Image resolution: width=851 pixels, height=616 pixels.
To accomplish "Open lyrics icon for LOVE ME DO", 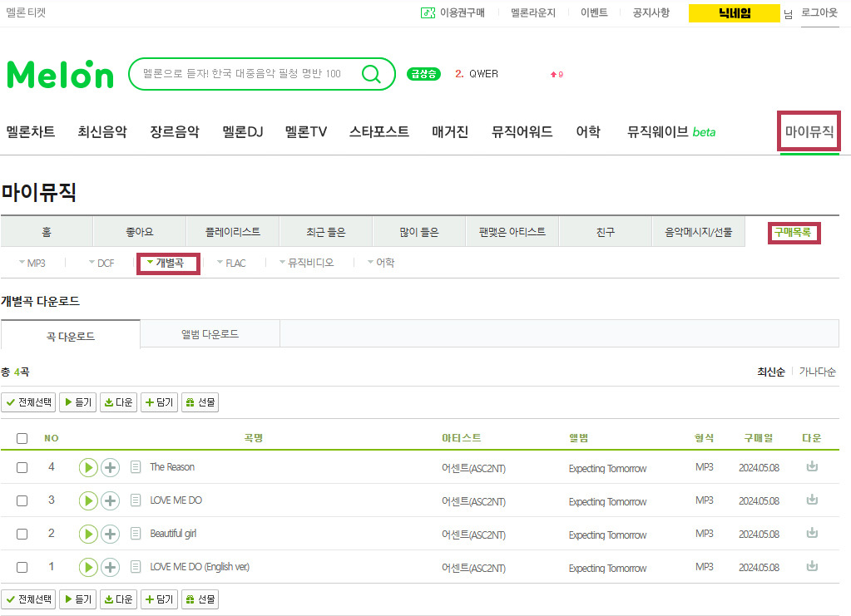I will pyautogui.click(x=136, y=500).
